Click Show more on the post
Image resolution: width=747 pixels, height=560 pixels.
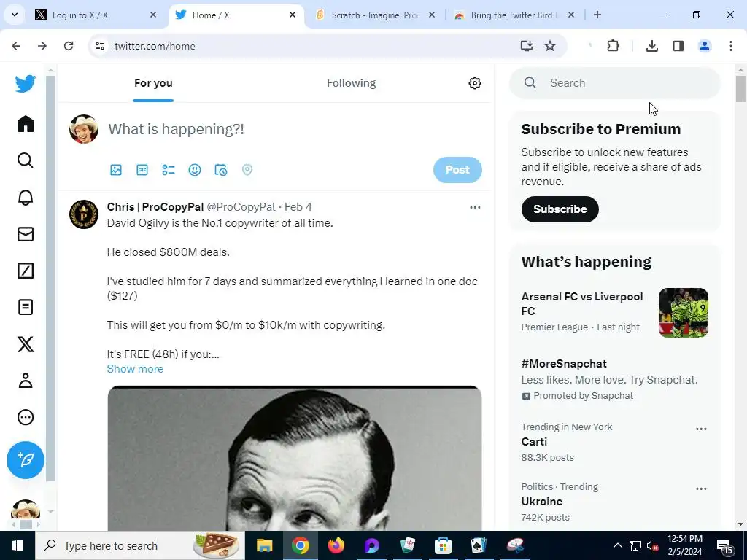[x=135, y=368]
